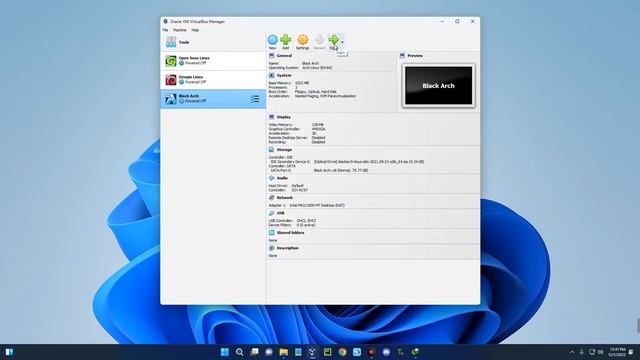Screen dimensions: 640x360
Task: Click the green Add machine icon
Action: (286, 40)
